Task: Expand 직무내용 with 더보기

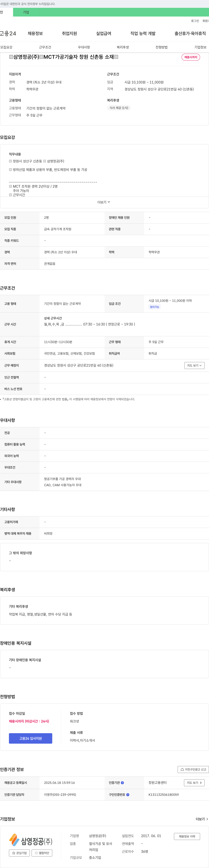Action: point(104,202)
